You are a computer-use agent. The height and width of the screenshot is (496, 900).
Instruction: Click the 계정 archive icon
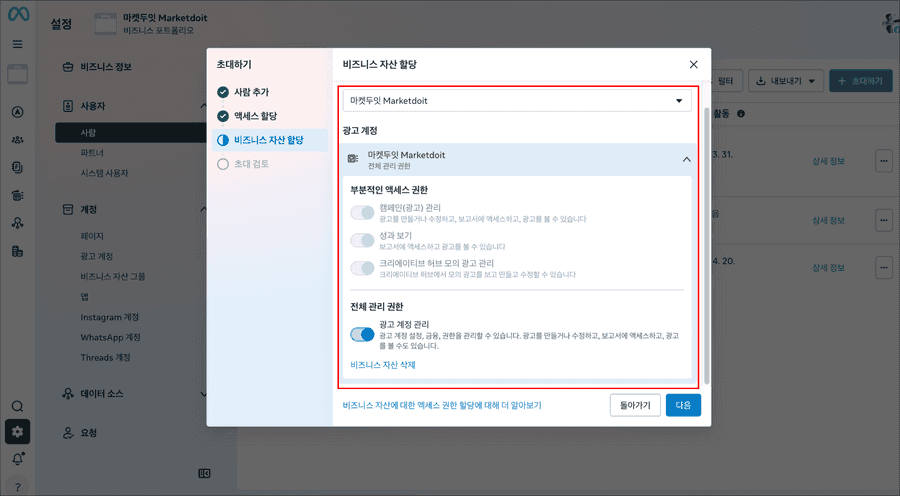(x=68, y=210)
